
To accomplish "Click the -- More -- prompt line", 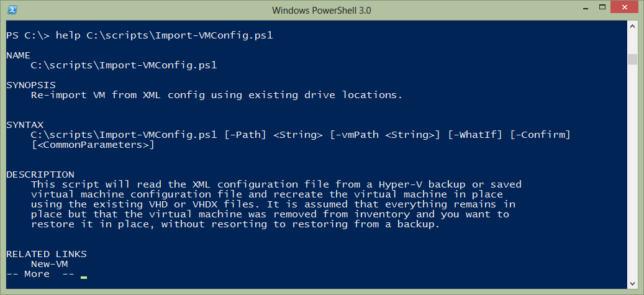I will pos(40,274).
